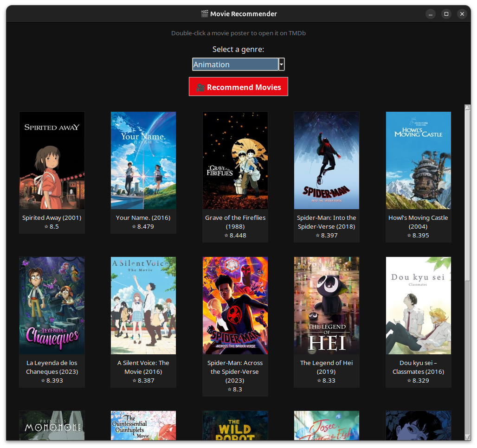Image resolution: width=477 pixels, height=448 pixels.
Task: Click The Quintessential Quintuplets Movie poster
Action: (143, 425)
